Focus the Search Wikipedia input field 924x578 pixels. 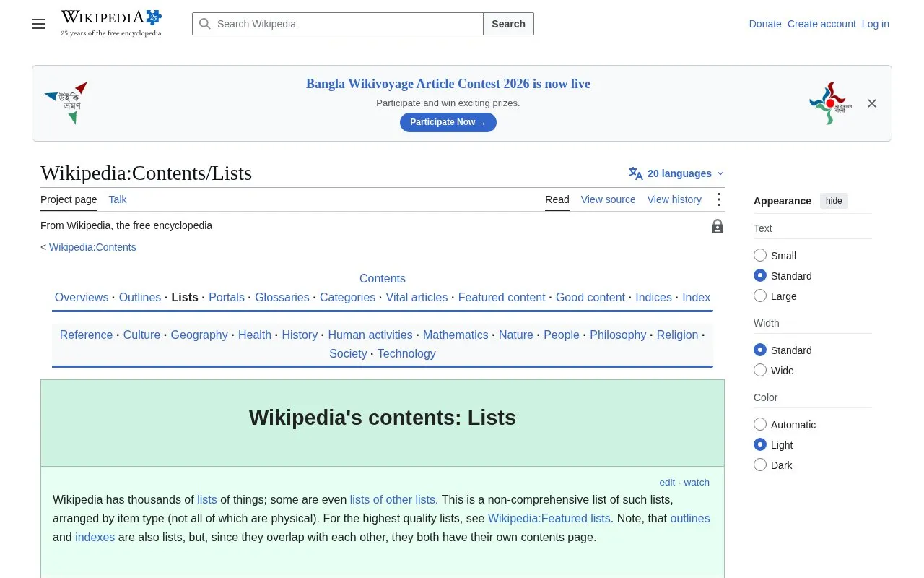point(338,24)
